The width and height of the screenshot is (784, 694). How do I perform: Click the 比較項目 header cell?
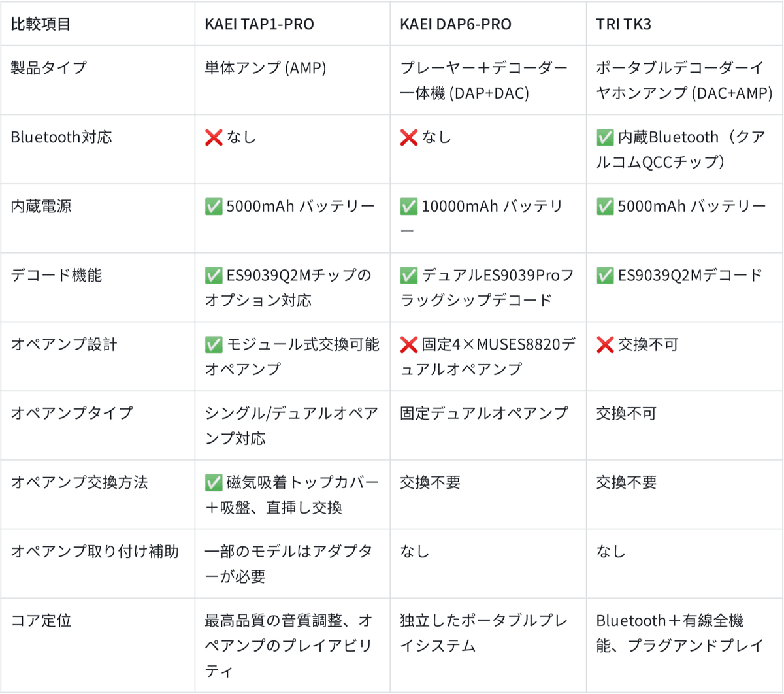pos(41,25)
